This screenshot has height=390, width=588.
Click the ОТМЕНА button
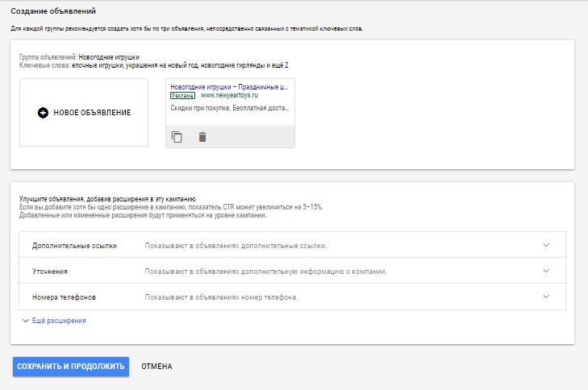coord(156,367)
